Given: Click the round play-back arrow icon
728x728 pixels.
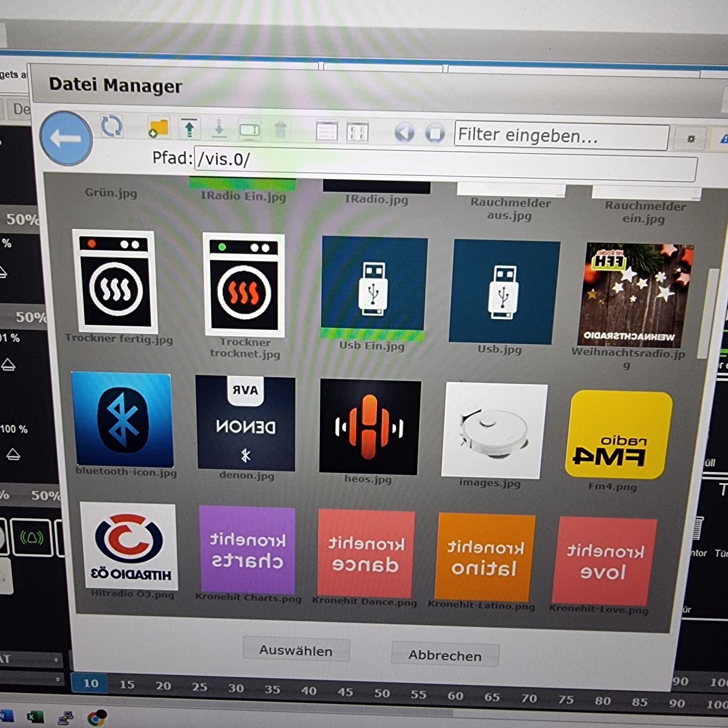Looking at the screenshot, I should (404, 132).
